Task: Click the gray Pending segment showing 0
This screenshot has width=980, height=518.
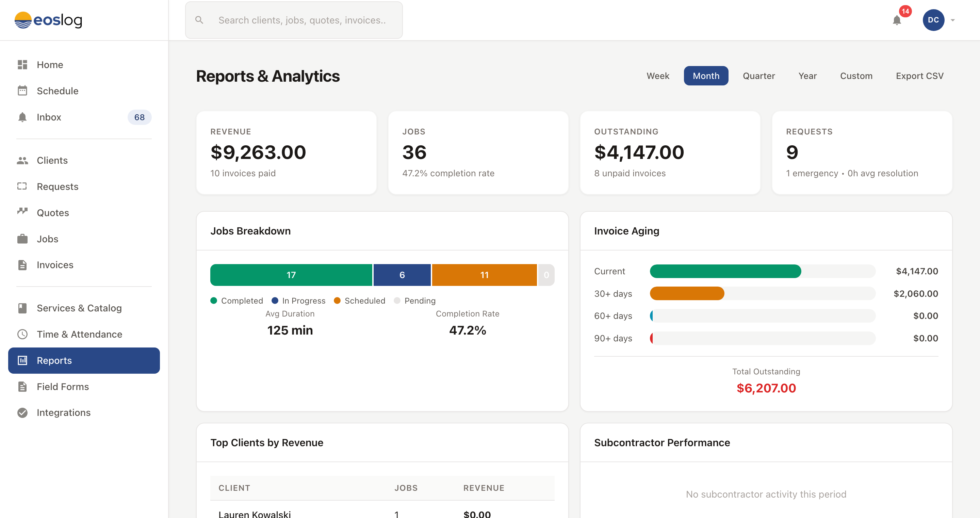Action: pos(546,275)
